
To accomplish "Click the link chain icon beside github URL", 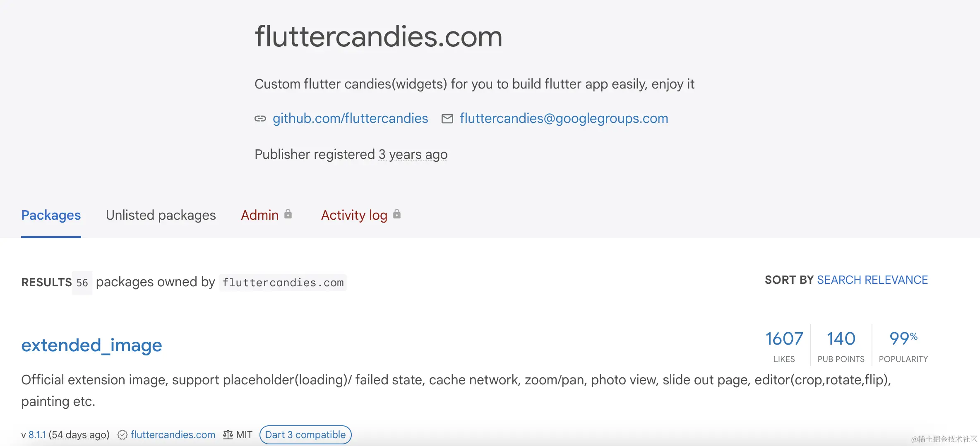I will 260,119.
